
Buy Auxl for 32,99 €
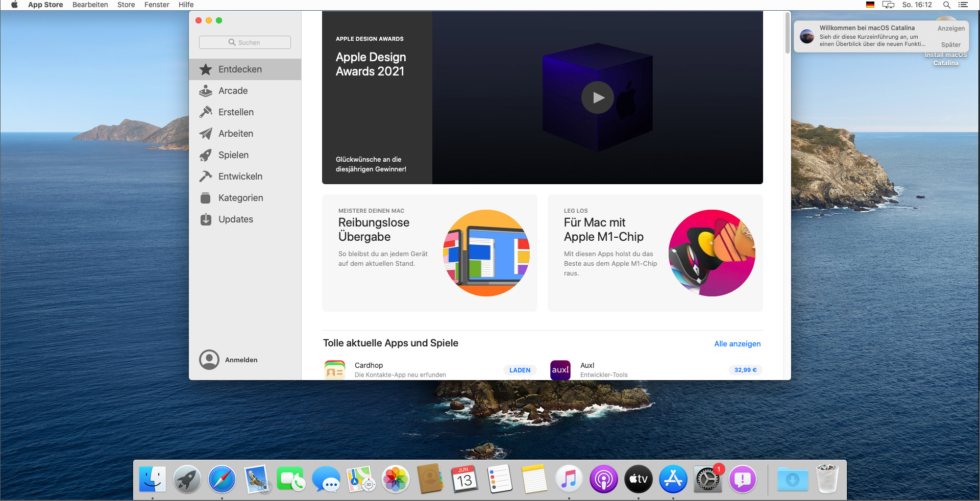[745, 370]
